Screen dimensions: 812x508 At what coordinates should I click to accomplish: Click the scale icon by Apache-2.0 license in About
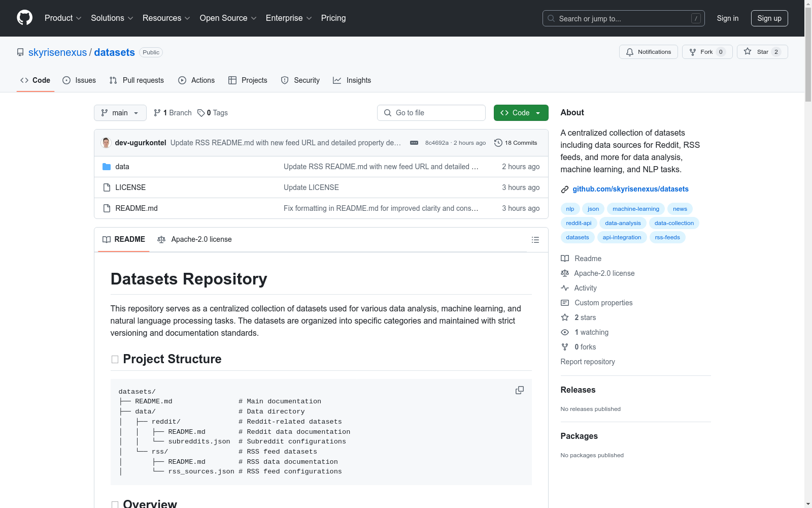click(x=565, y=273)
